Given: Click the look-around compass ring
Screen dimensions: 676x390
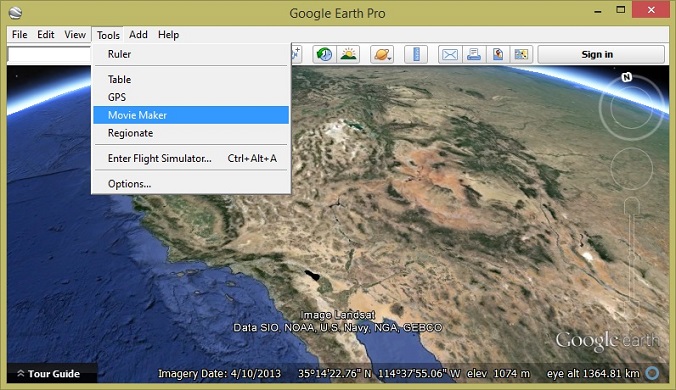Looking at the screenshot, I should (632, 108).
